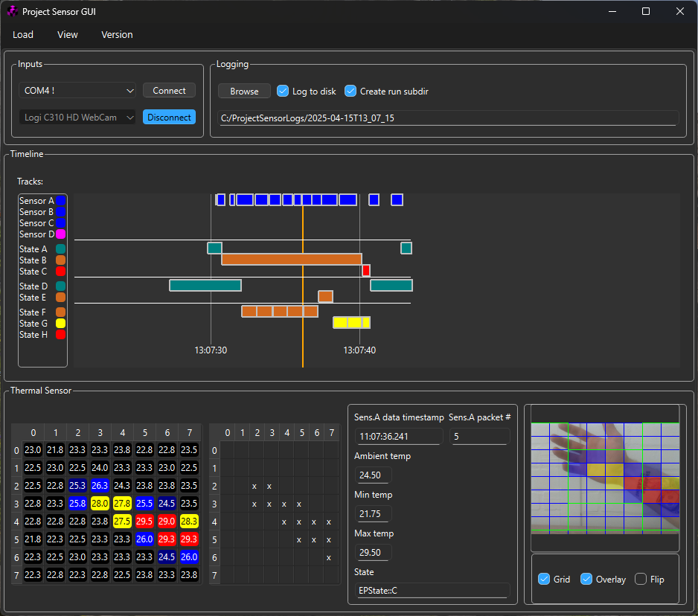Click the Connect button

click(169, 91)
